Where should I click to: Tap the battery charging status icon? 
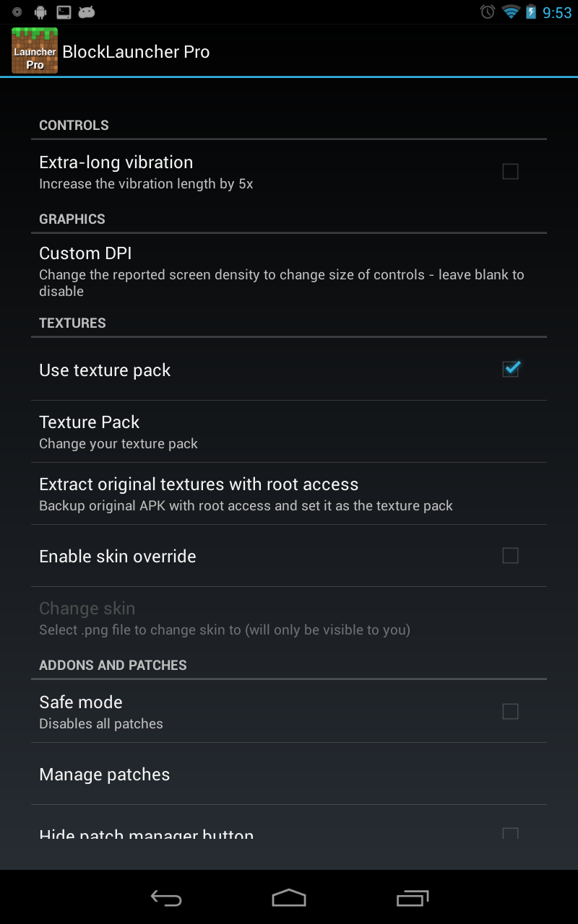pyautogui.click(x=531, y=12)
